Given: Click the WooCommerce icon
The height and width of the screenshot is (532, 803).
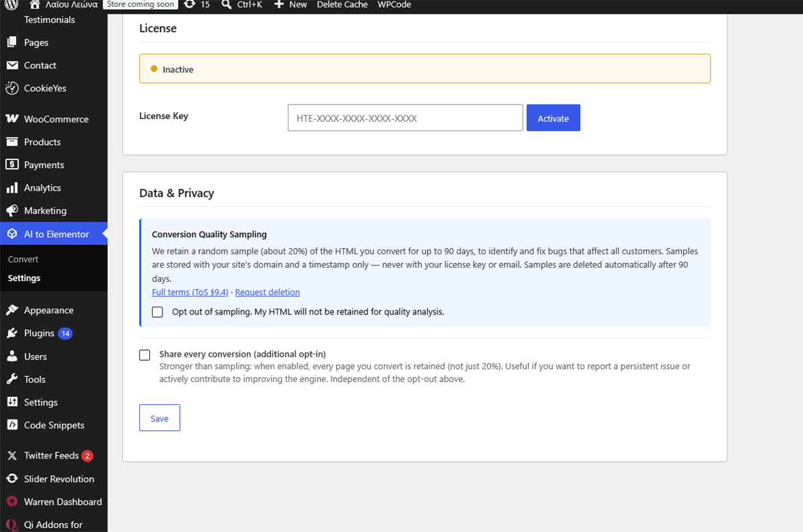Looking at the screenshot, I should pyautogui.click(x=12, y=119).
